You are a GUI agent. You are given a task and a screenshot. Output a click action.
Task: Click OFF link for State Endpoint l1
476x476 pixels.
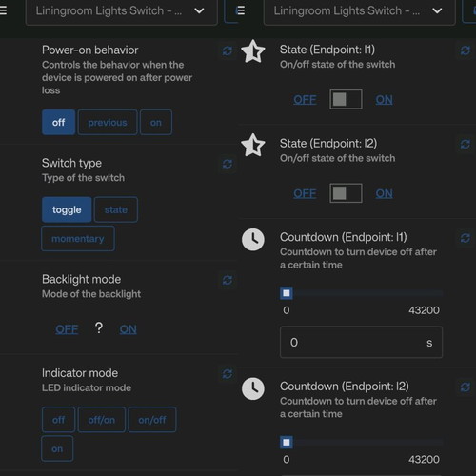coord(305,100)
